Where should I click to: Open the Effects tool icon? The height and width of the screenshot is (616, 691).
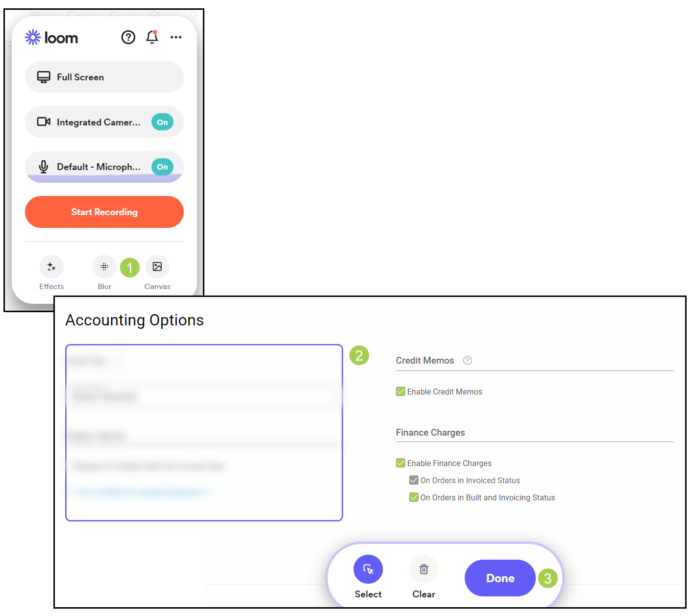[x=51, y=267]
